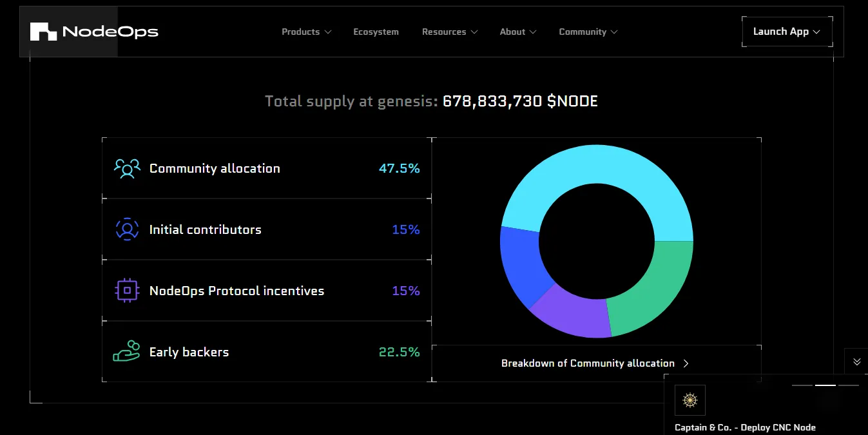
Task: Click the Captain & Co. Deploy CNC Node title
Action: click(x=745, y=427)
